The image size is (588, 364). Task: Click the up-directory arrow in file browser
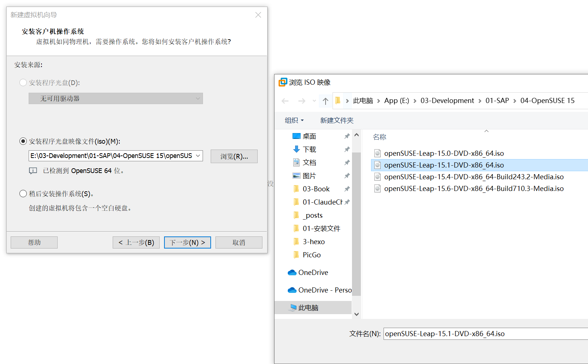(325, 101)
